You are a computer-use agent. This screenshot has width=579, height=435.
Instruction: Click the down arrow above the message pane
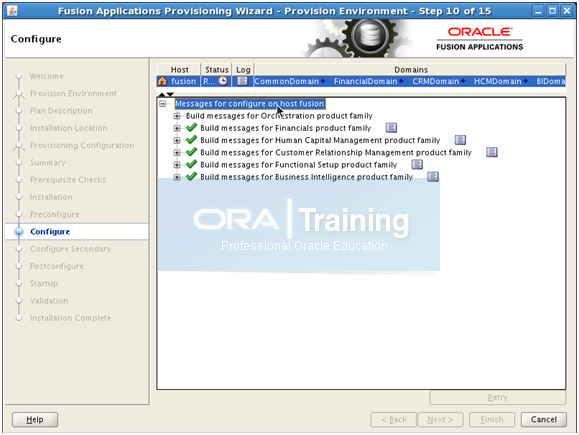click(170, 95)
